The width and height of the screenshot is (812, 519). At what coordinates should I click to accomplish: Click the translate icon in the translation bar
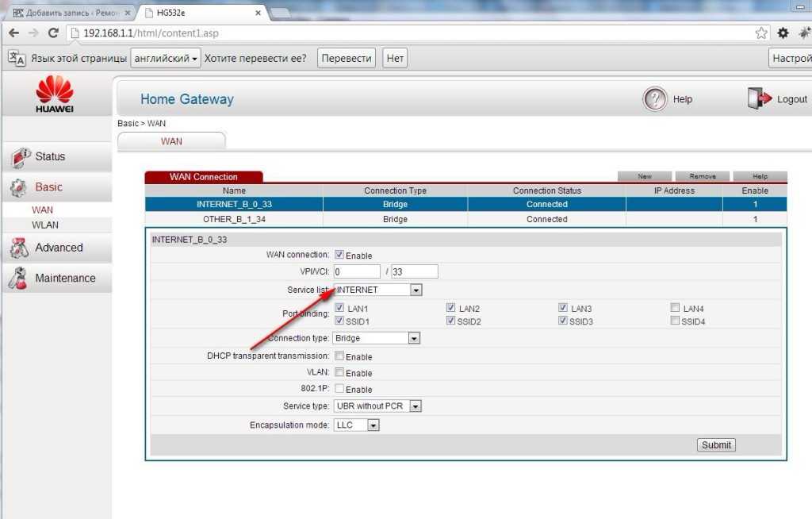click(x=16, y=58)
